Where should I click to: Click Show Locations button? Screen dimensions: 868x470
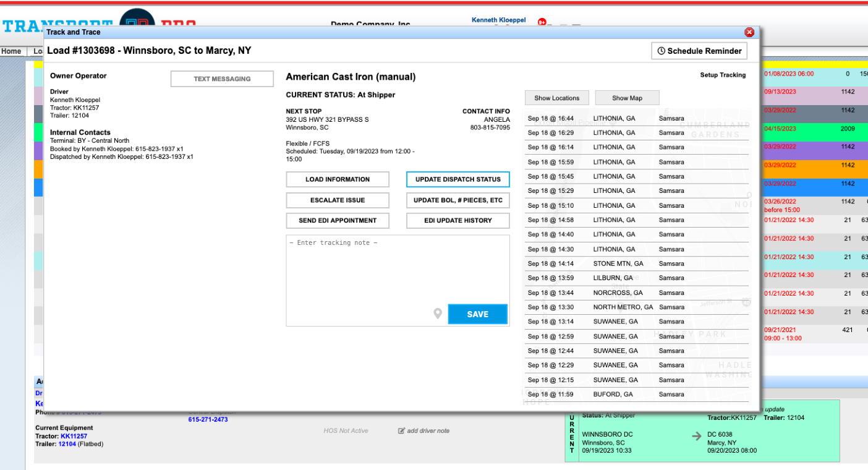coord(557,98)
